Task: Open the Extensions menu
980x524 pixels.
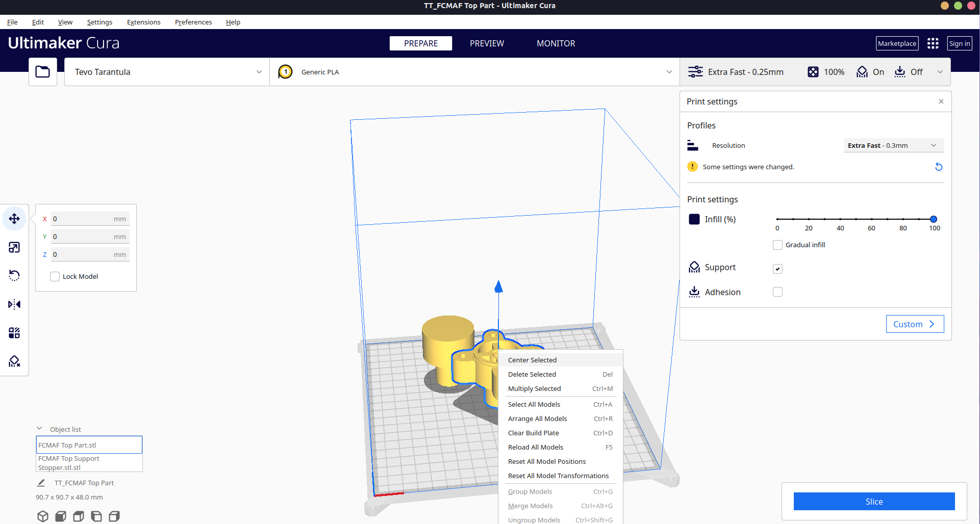Action: click(143, 22)
